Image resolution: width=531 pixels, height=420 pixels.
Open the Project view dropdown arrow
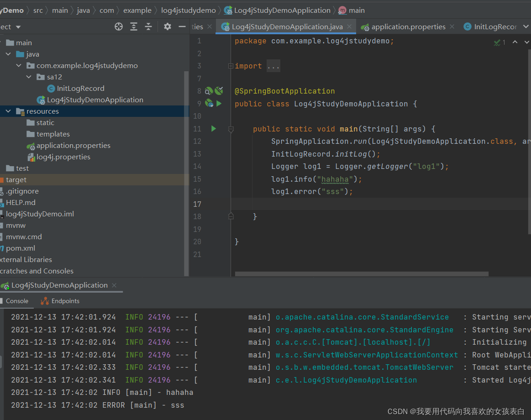[x=18, y=27]
